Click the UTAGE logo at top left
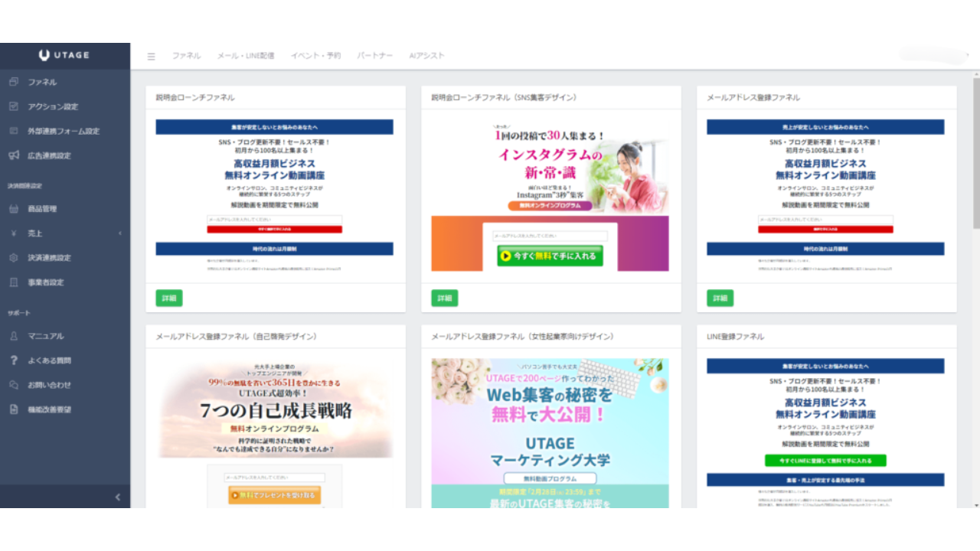 click(x=64, y=55)
